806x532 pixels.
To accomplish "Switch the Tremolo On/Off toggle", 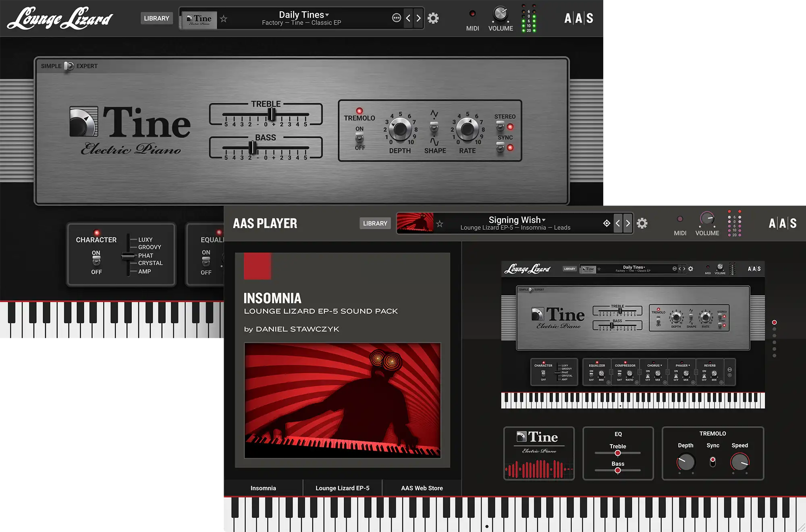I will pos(359,138).
